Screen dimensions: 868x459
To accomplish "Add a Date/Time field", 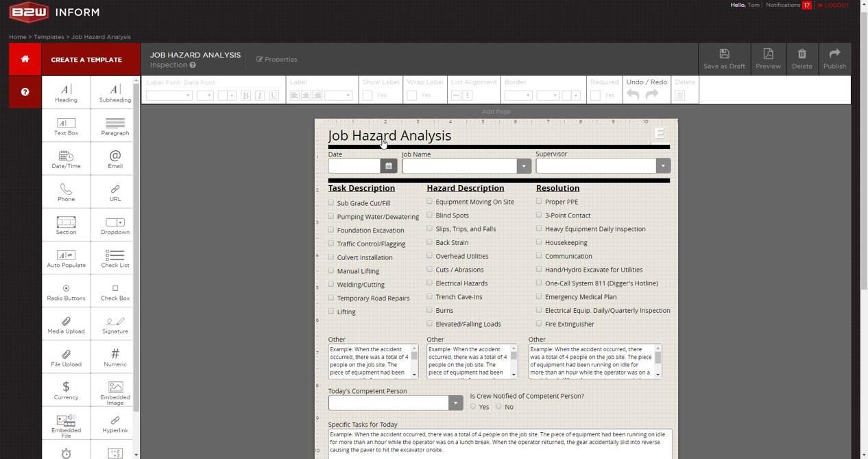I will pyautogui.click(x=66, y=159).
